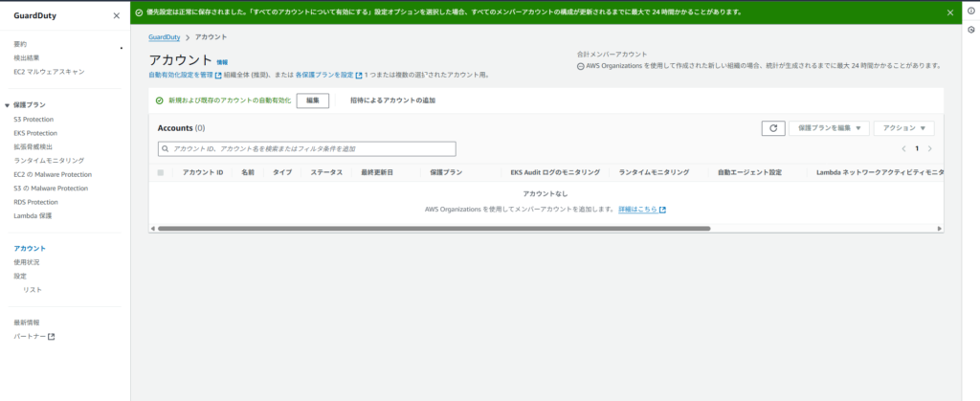Click the 編集 button for auto-enable
The image size is (980, 401).
pyautogui.click(x=313, y=100)
